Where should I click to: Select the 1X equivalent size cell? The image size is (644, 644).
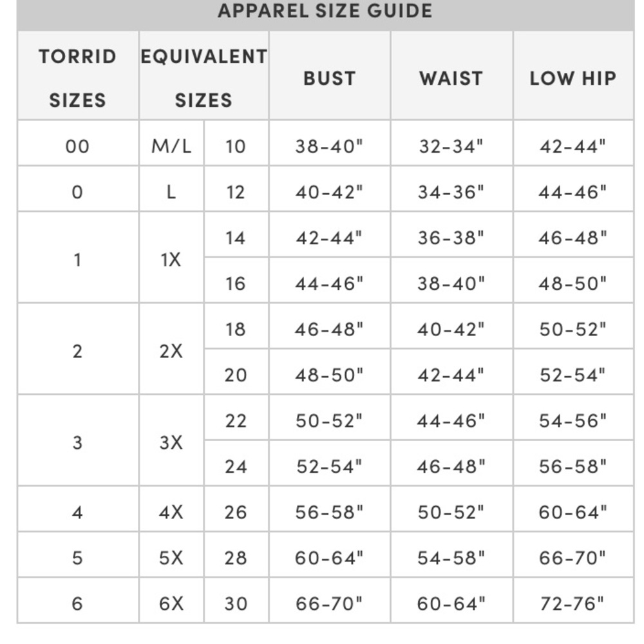click(x=172, y=258)
